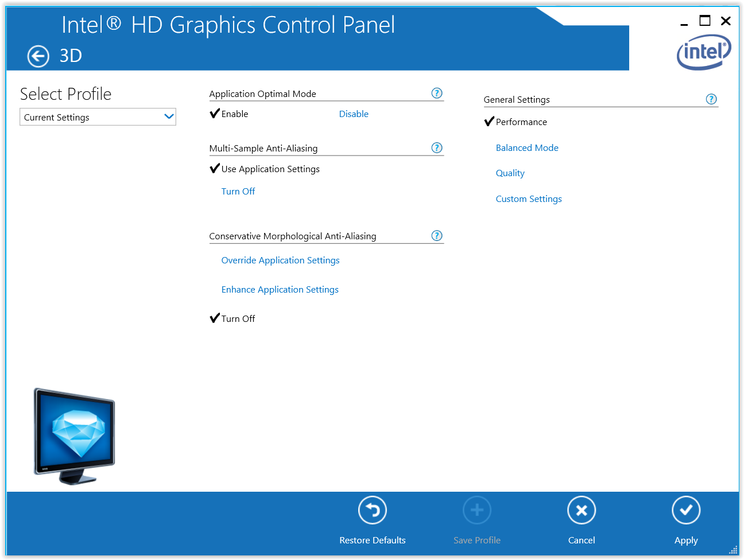744x560 pixels.
Task: Click the Apply checkmark icon
Action: tap(686, 510)
